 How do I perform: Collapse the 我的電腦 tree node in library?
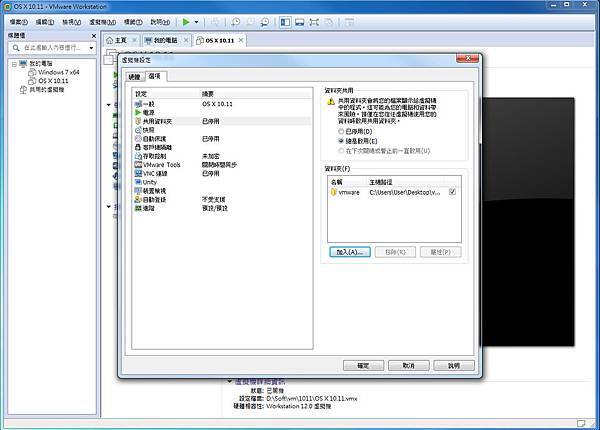point(14,64)
